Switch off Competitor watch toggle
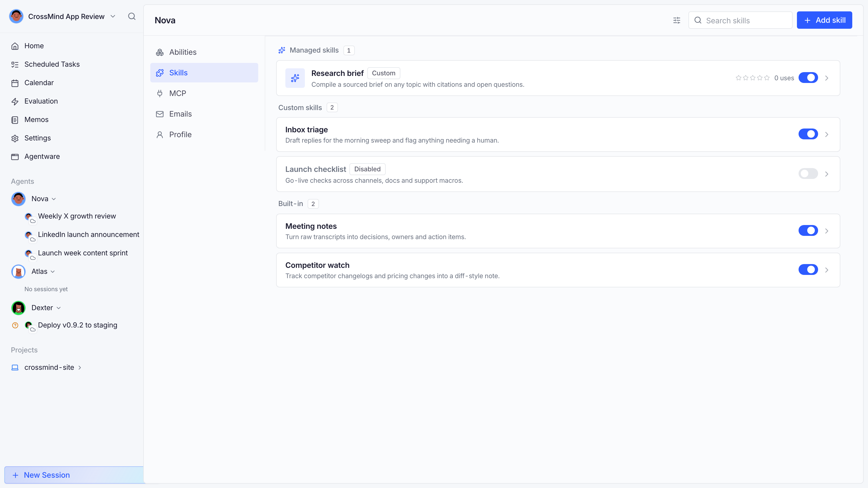This screenshot has height=488, width=868. pyautogui.click(x=808, y=270)
